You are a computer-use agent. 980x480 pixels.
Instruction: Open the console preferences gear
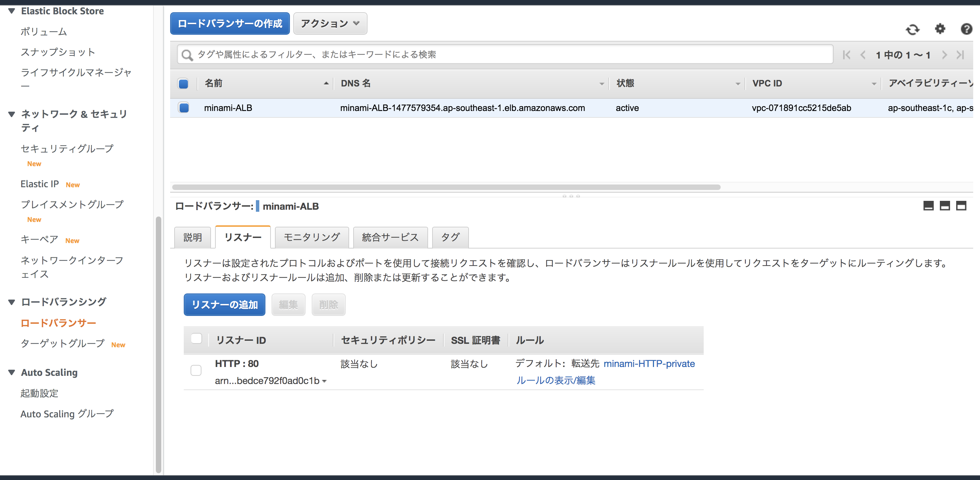pos(940,30)
